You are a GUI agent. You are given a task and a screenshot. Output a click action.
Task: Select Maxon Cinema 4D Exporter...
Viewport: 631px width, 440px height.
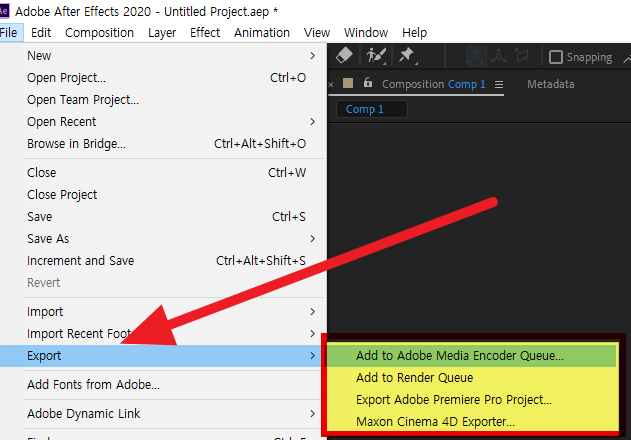pyautogui.click(x=472, y=421)
